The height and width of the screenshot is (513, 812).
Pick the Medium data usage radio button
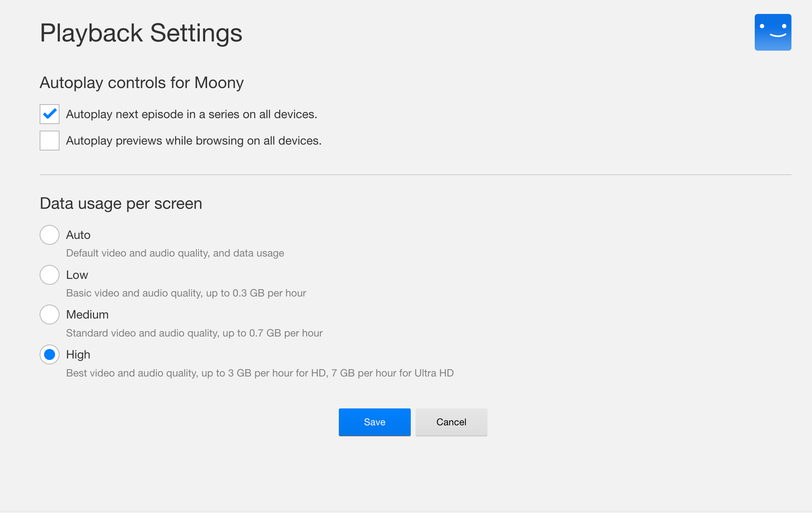(50, 314)
